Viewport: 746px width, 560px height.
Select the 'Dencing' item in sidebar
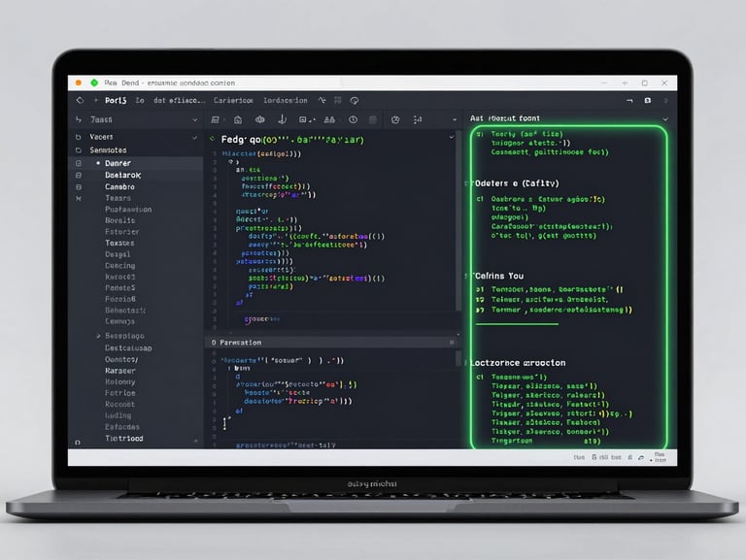(119, 266)
